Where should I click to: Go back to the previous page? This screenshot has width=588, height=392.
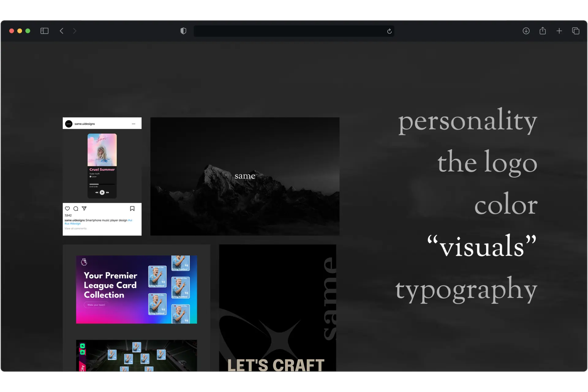(x=62, y=31)
